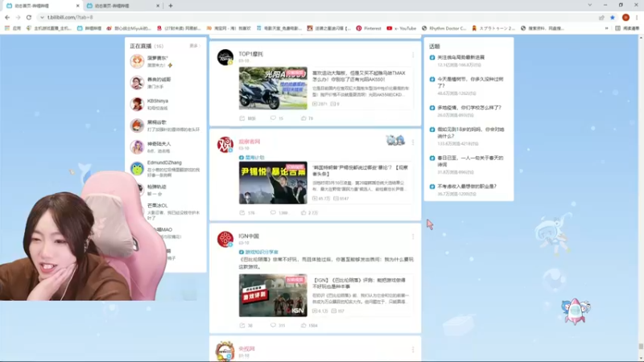Open the Pinterest bookmark
Viewport: 644px width, 362px height.
[369, 28]
